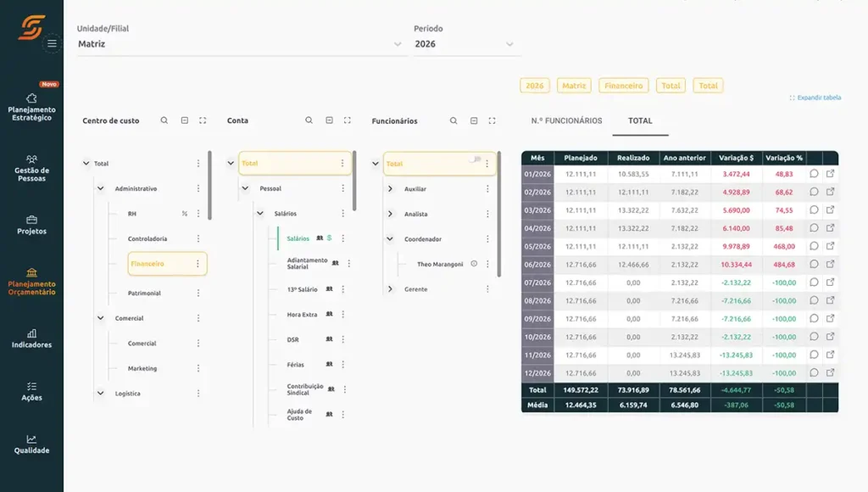Go to Gestão de Pessoas module
Viewport: 868px width, 492px height.
tap(31, 169)
